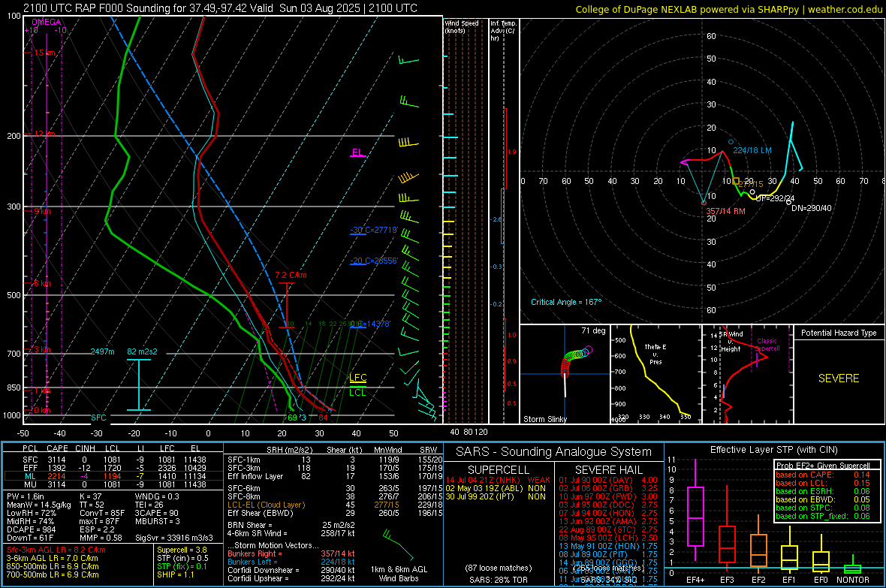Screen dimensions: 886x588
Task: Click the Eff Inflow Layer row
Action: tap(335, 476)
